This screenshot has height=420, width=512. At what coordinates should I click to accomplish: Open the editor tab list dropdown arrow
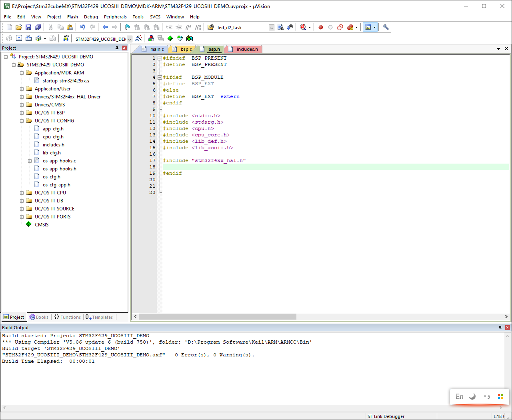click(498, 49)
